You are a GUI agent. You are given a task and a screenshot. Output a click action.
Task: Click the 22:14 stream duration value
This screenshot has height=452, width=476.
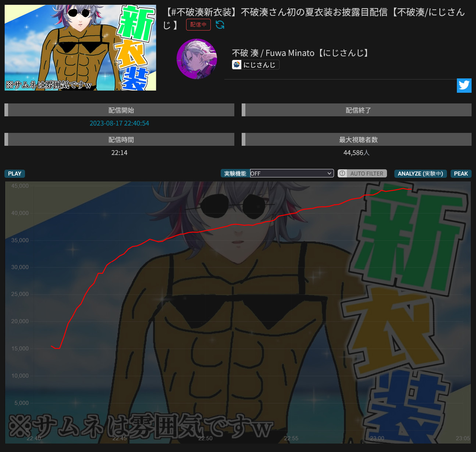[x=119, y=153]
